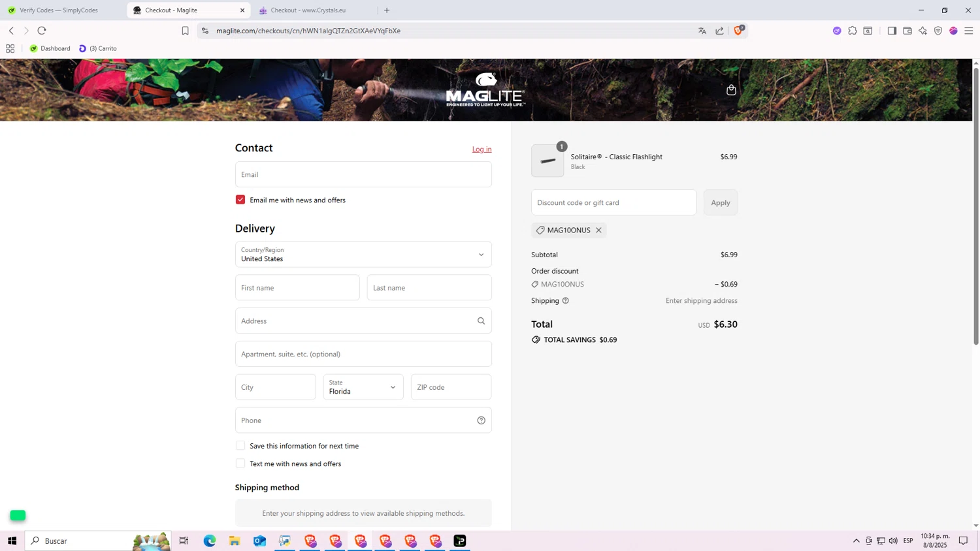
Task: Click the Maglite logo in header
Action: pyautogui.click(x=485, y=90)
